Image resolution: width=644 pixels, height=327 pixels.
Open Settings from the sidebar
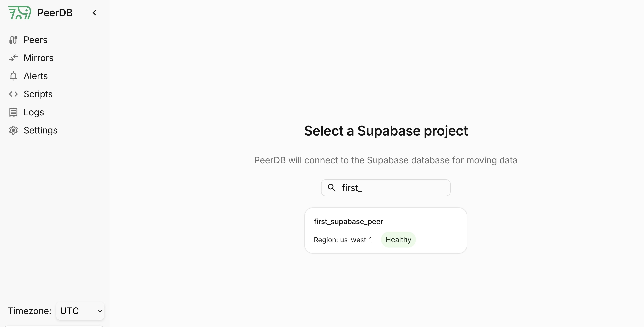[41, 130]
